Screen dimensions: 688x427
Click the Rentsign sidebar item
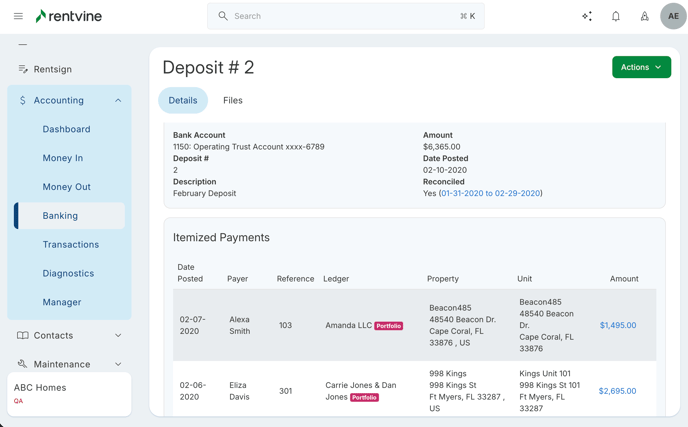pyautogui.click(x=52, y=69)
